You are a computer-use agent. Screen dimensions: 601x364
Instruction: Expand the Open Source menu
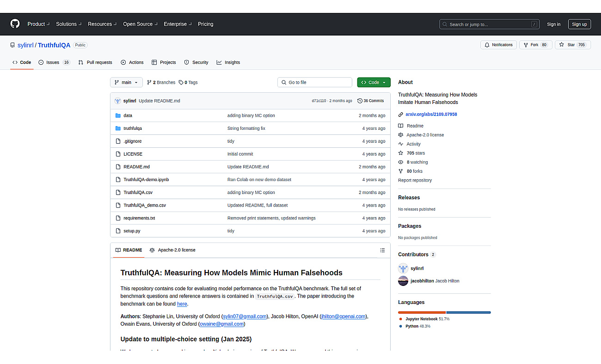point(140,24)
